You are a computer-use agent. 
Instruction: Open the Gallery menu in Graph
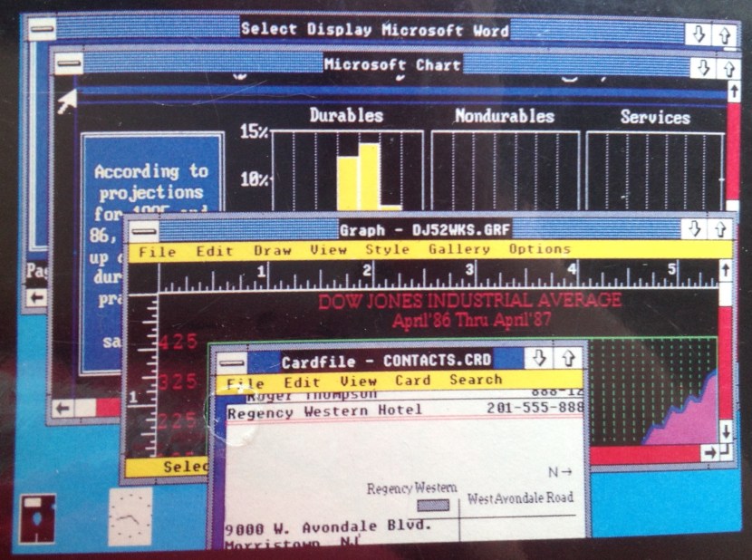tap(457, 249)
